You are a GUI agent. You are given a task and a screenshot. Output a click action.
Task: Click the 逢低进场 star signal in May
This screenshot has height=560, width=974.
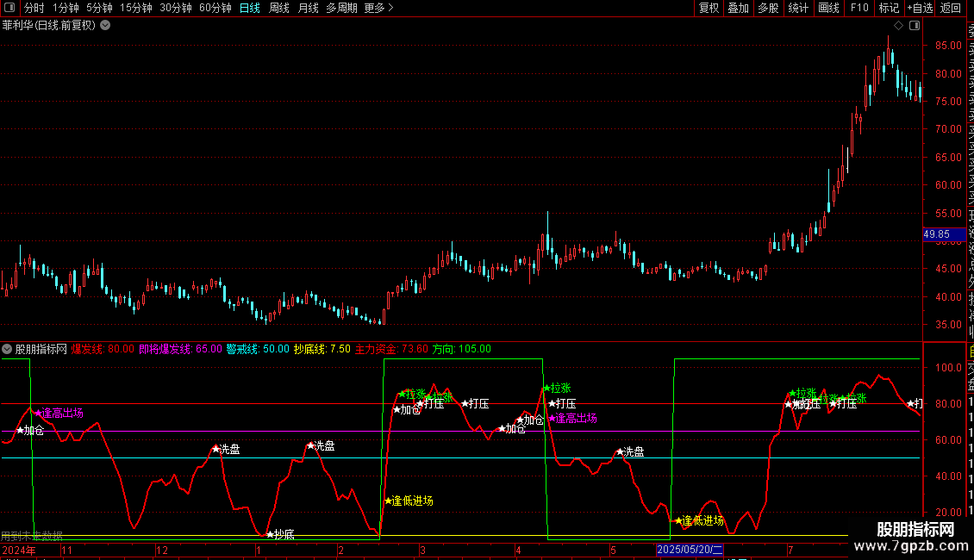click(x=699, y=520)
